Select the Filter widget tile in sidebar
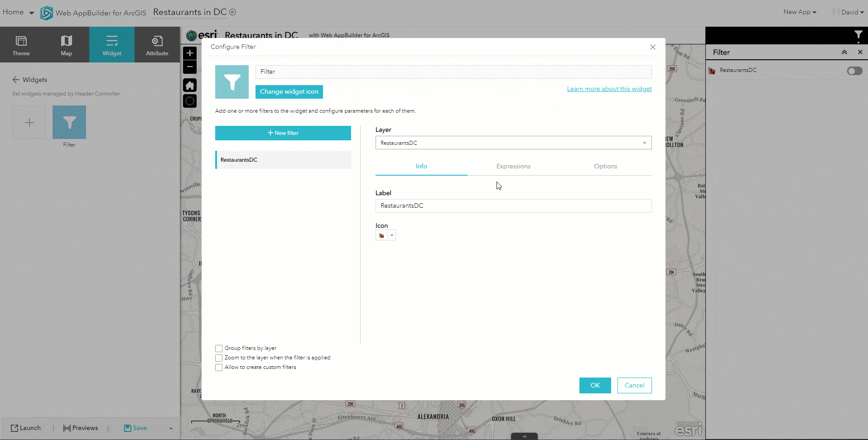 (x=69, y=122)
